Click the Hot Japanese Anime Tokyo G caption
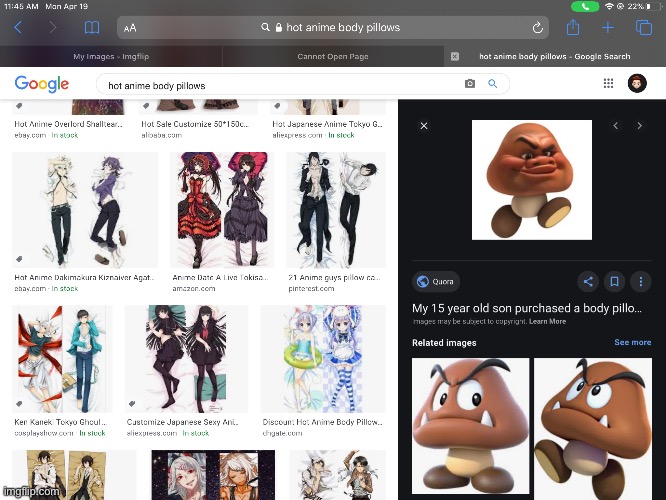The height and width of the screenshot is (500, 666). [327, 124]
